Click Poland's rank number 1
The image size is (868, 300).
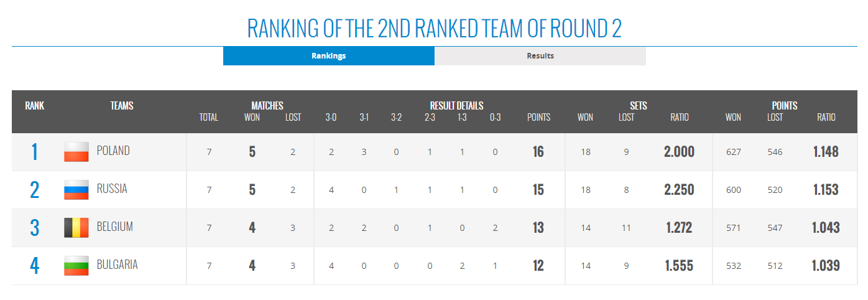click(x=35, y=152)
